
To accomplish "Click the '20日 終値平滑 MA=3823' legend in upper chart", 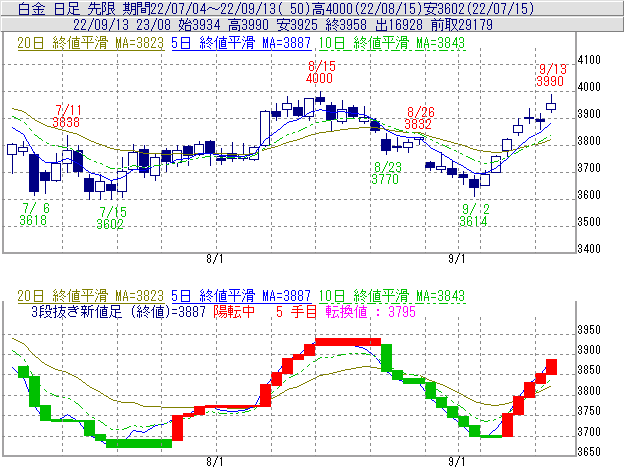I will (90, 43).
